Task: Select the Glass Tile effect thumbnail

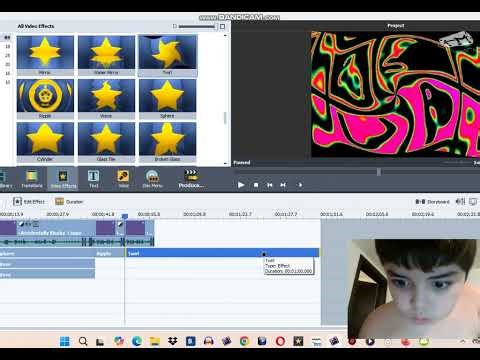Action: (106, 142)
